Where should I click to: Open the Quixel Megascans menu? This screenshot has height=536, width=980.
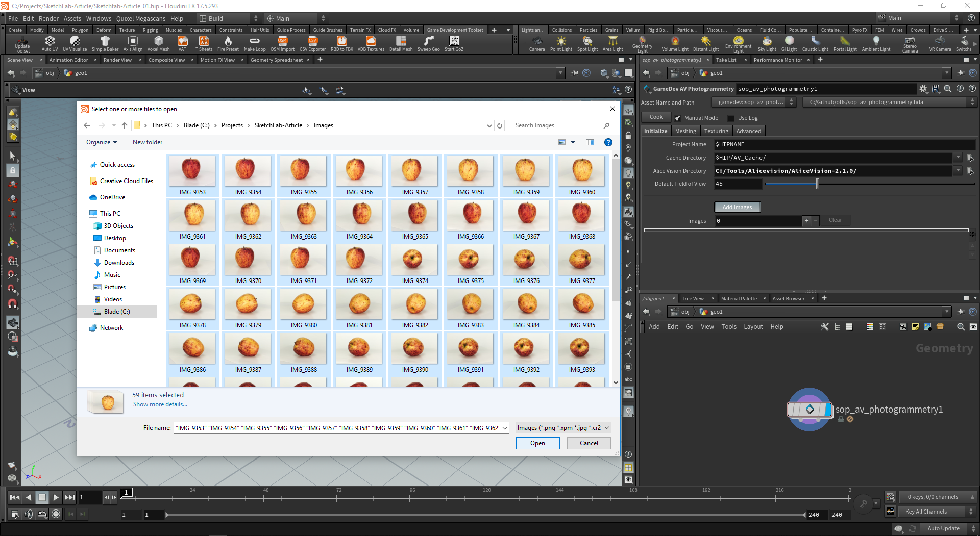tap(141, 19)
